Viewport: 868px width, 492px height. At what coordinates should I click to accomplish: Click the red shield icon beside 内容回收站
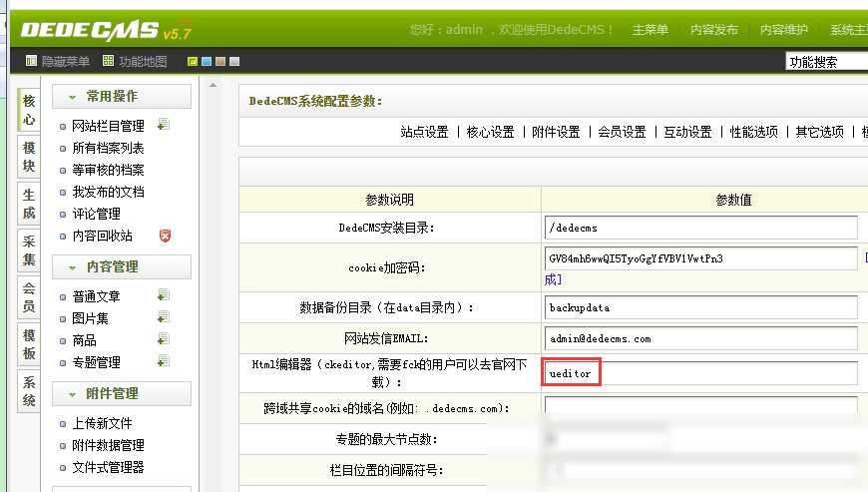pos(165,236)
